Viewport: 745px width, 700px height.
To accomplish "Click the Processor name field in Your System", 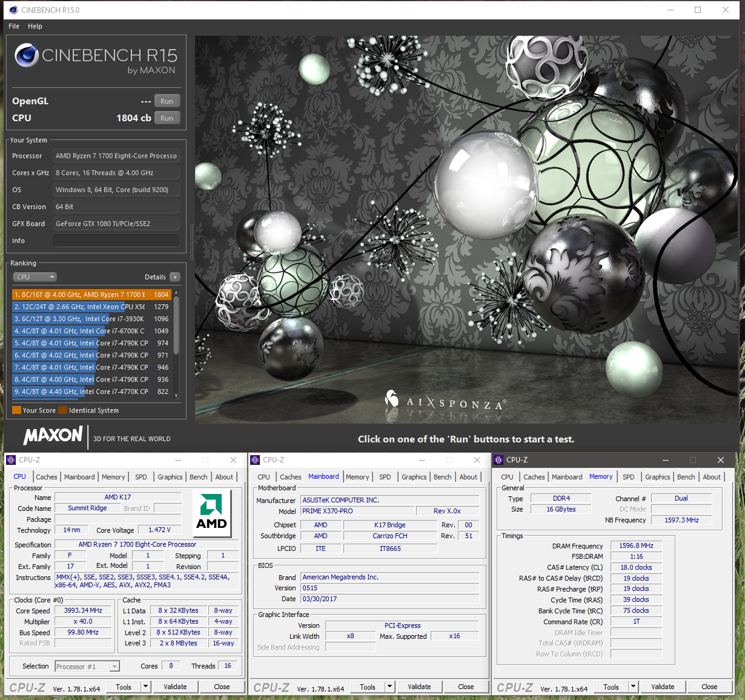I will [x=116, y=156].
